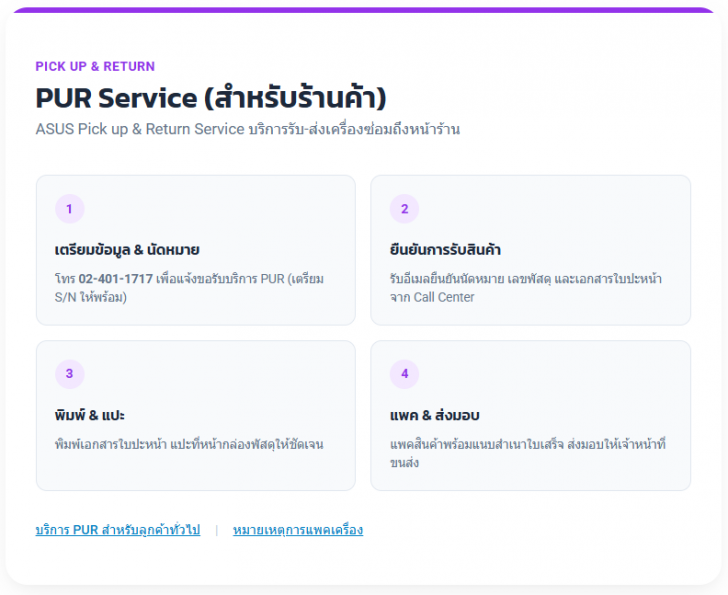This screenshot has width=728, height=595.
Task: Click the 'แพคสินค้าพร้อมแนบสำเนาใบเสร็จ' description text
Action: tap(528, 453)
